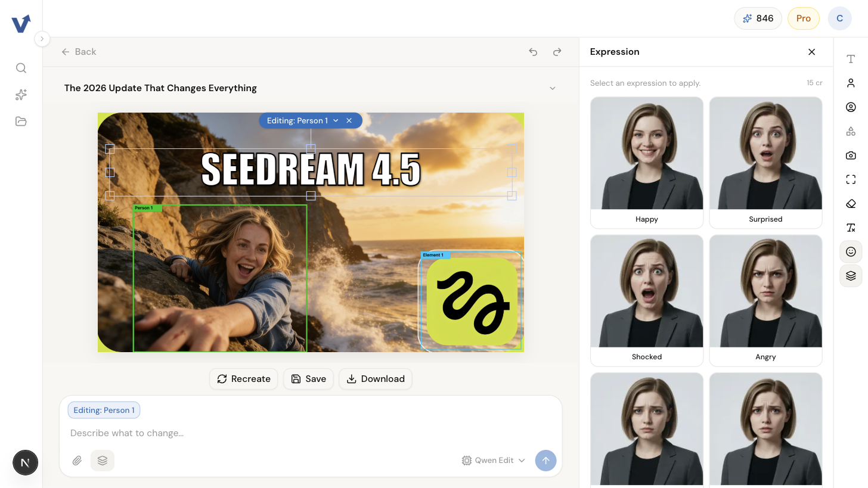Screen dimensions: 868x488
Task: Open the camera tool
Action: [x=851, y=156]
